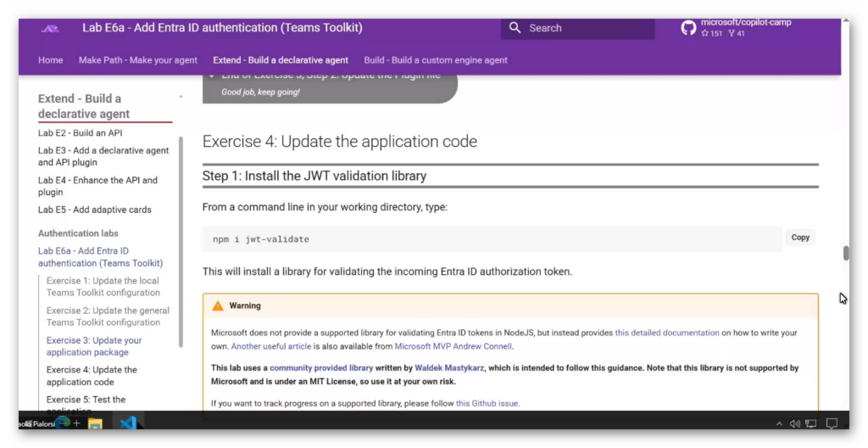868x448 pixels.
Task: Click Extend - Build a declarative agent sidebar heading
Action: click(x=84, y=106)
